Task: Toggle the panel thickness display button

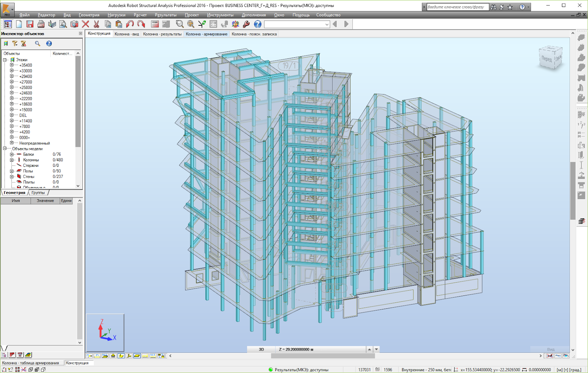Action: 137,356
